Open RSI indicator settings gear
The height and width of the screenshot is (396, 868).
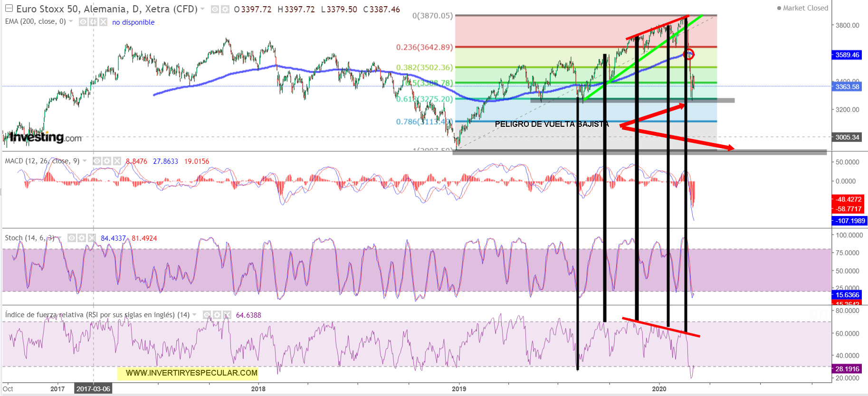pyautogui.click(x=217, y=315)
